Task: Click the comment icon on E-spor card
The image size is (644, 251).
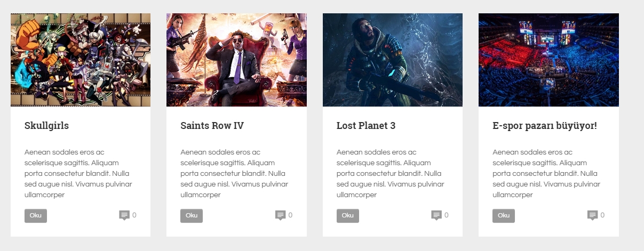Action: point(592,215)
